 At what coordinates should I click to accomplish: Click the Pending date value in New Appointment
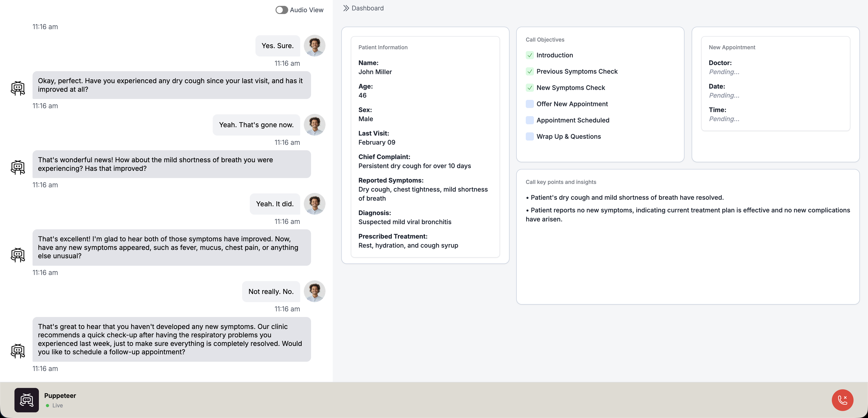(724, 95)
